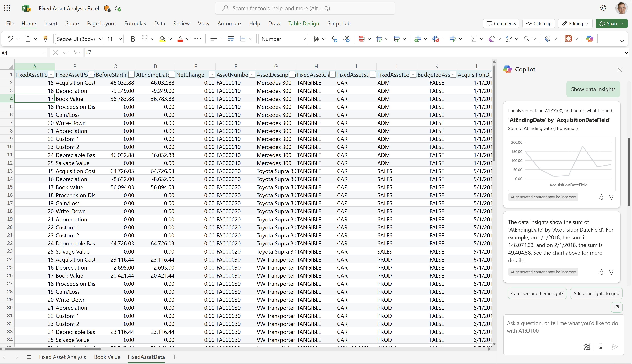This screenshot has width=632, height=364.
Task: Open the Sort & Filter icon
Action: [509, 39]
